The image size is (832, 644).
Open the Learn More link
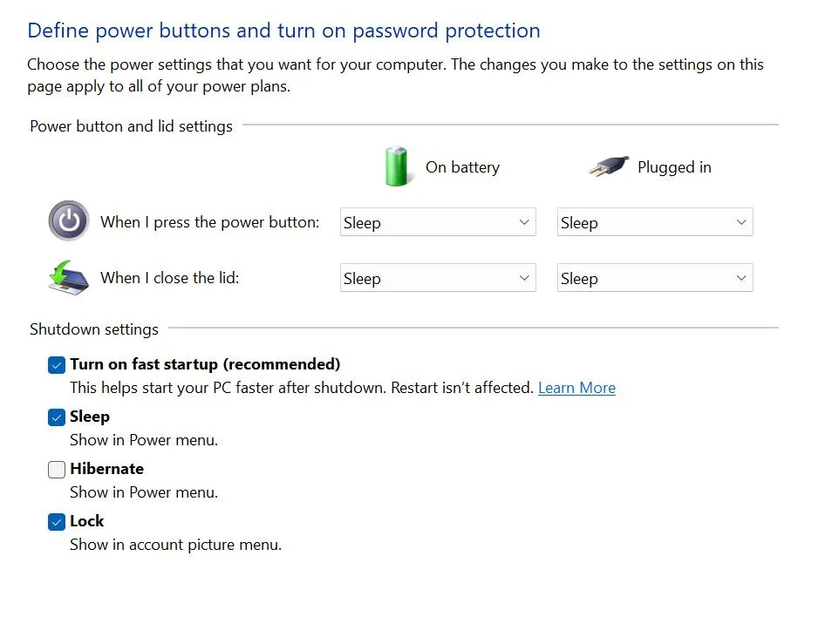coord(576,388)
